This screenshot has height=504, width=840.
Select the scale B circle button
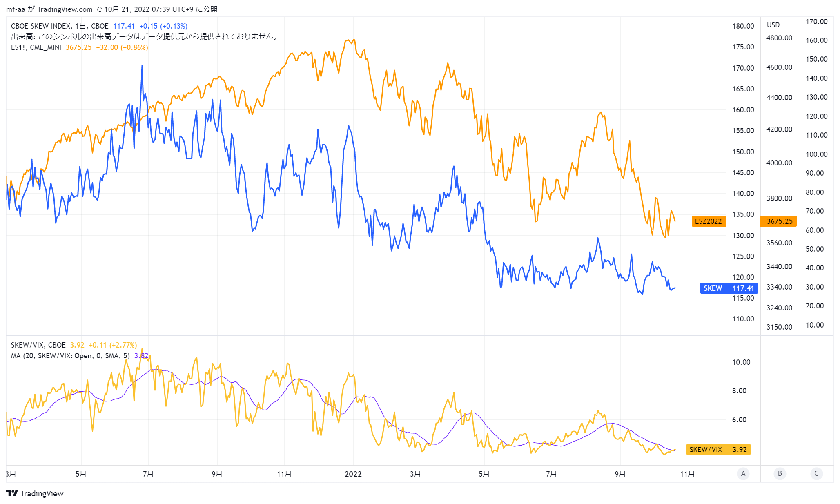tap(780, 473)
